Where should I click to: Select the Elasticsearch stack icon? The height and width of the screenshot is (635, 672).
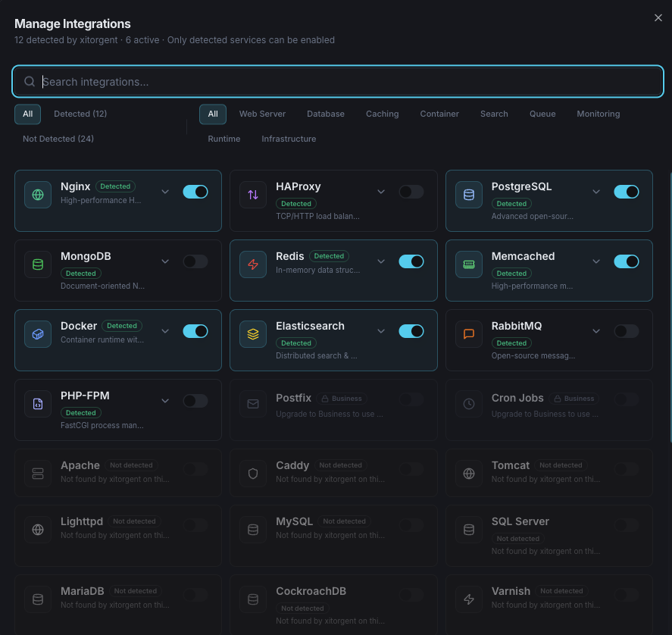point(252,334)
